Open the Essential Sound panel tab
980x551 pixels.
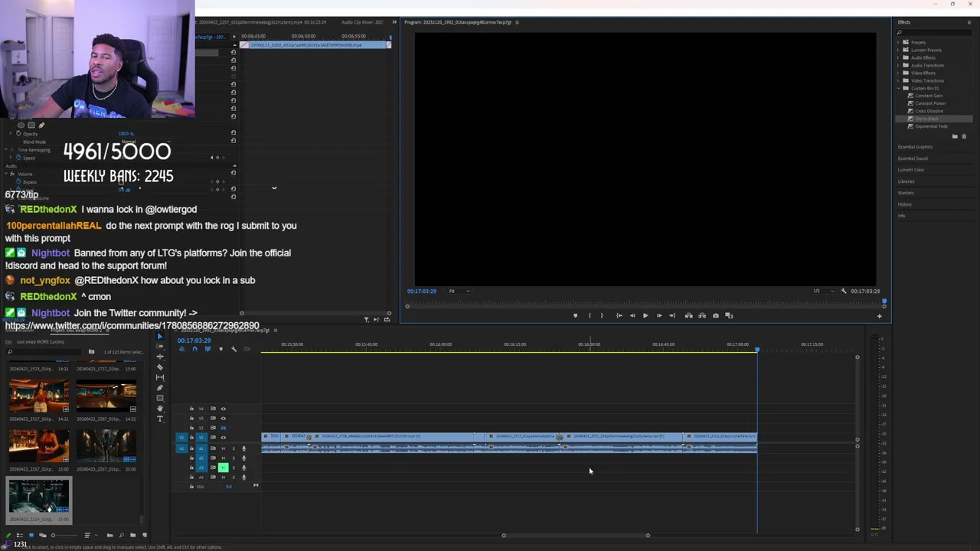pyautogui.click(x=913, y=158)
